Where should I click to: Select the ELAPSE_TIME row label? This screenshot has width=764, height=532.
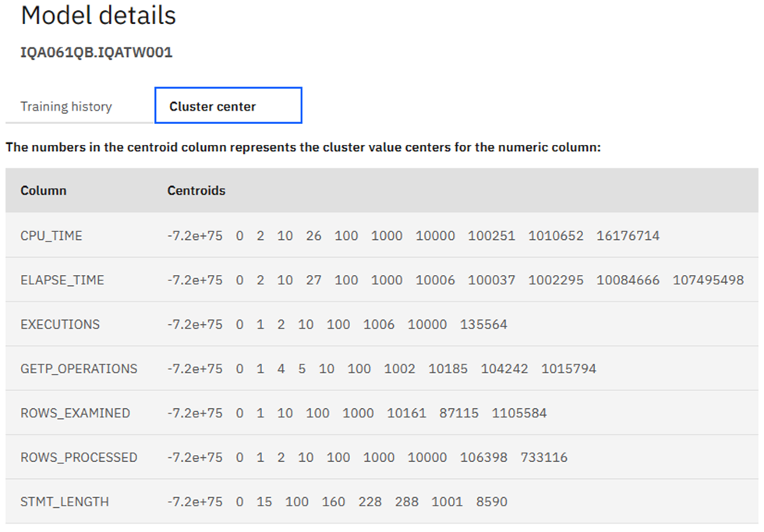(62, 280)
